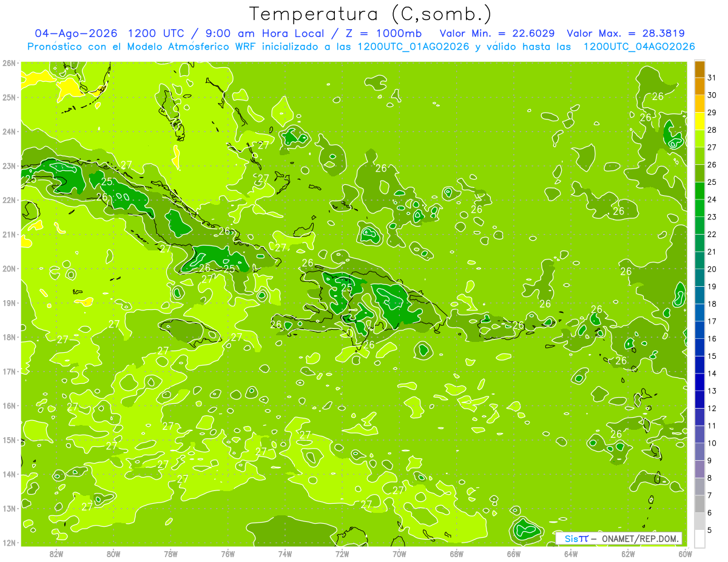Click the model start time 1200UTC_01AGO2026
Viewport: 728px width, 562px height.
pos(413,47)
